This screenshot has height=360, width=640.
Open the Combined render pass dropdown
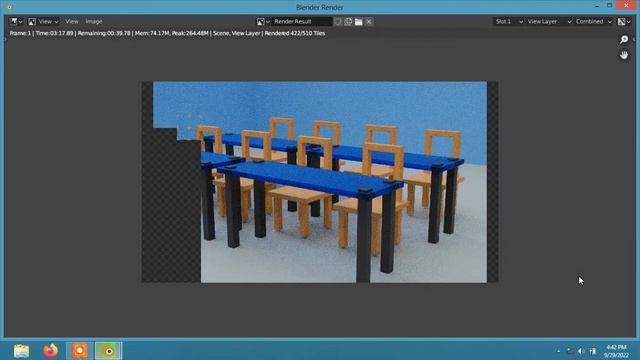click(x=593, y=22)
